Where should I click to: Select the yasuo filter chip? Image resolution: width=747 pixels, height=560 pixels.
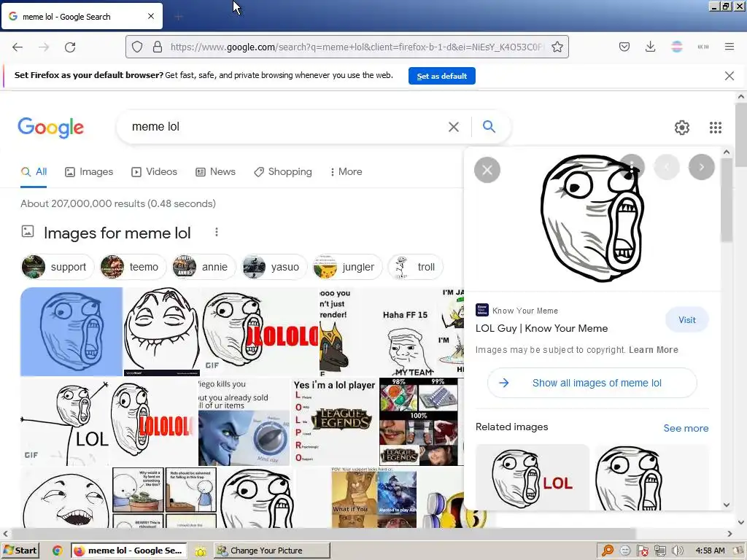[x=274, y=267]
